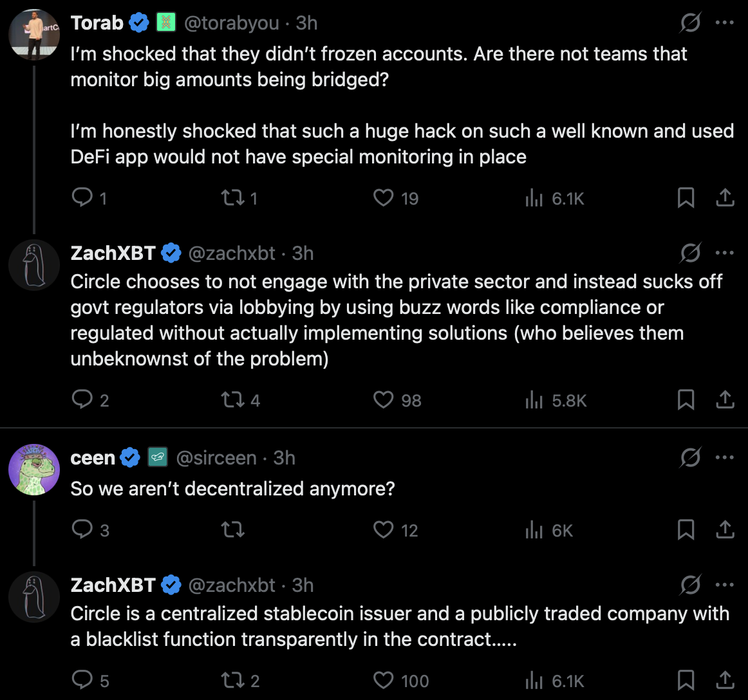Image resolution: width=748 pixels, height=700 pixels.
Task: Open @sirceen profile handle
Action: click(x=216, y=457)
